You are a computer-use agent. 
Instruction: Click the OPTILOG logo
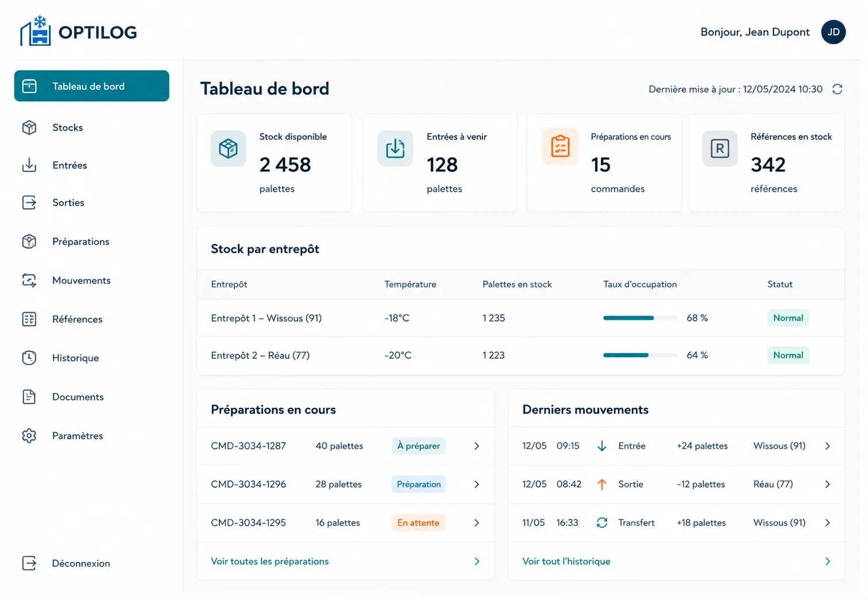click(x=79, y=32)
